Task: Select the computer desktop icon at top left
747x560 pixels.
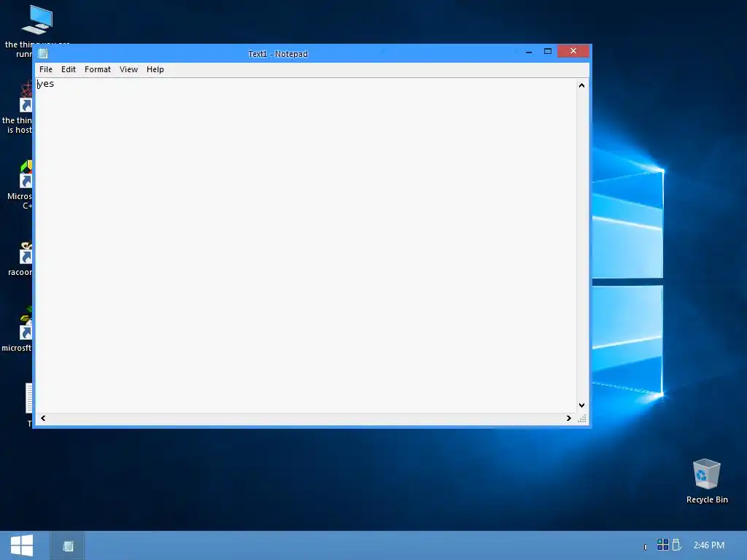Action: (37, 20)
